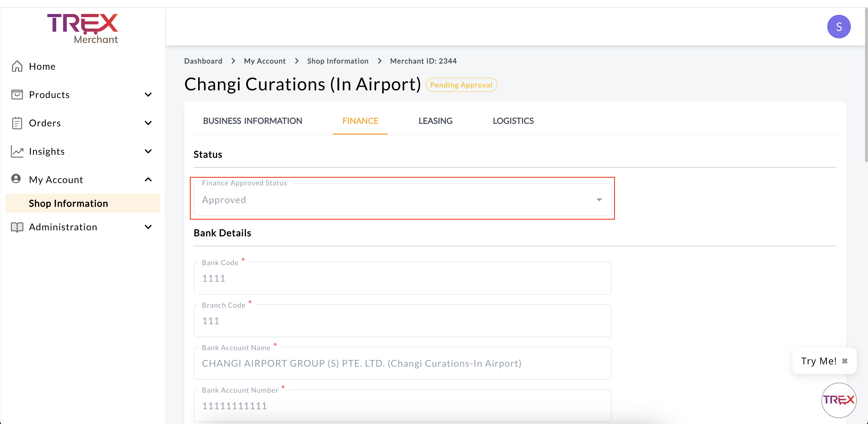
Task: Open Finance Approved Status dropdown
Action: (402, 200)
